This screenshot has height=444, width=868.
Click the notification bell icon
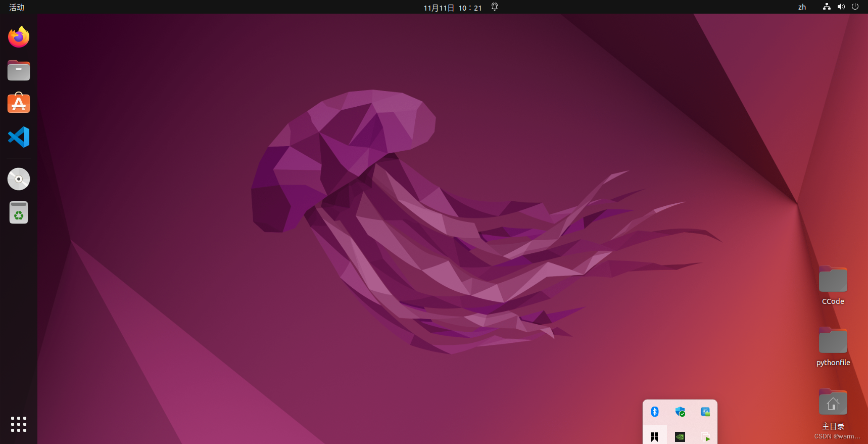tap(495, 7)
